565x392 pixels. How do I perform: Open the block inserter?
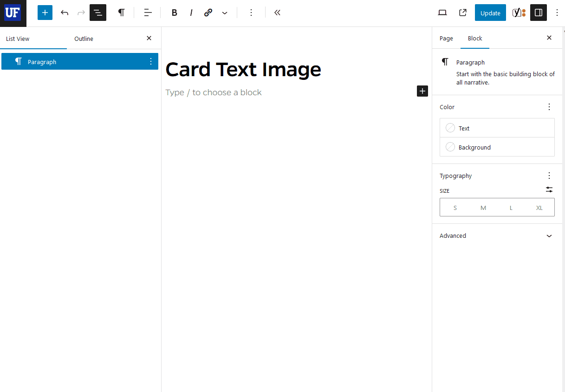(45, 13)
